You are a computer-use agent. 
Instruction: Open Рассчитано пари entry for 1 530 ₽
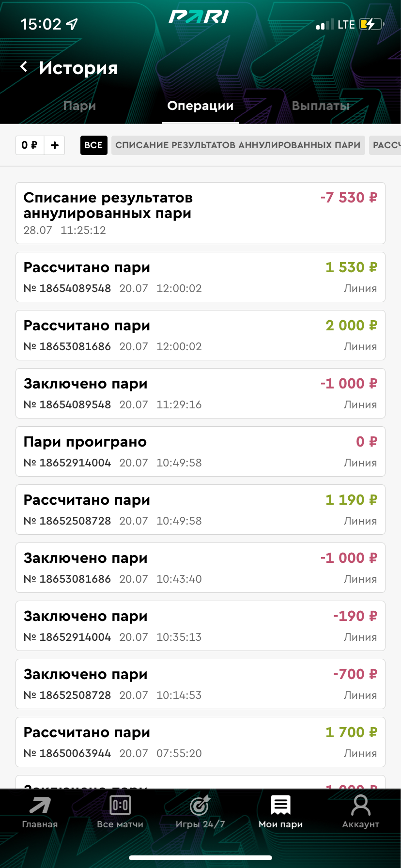[200, 277]
